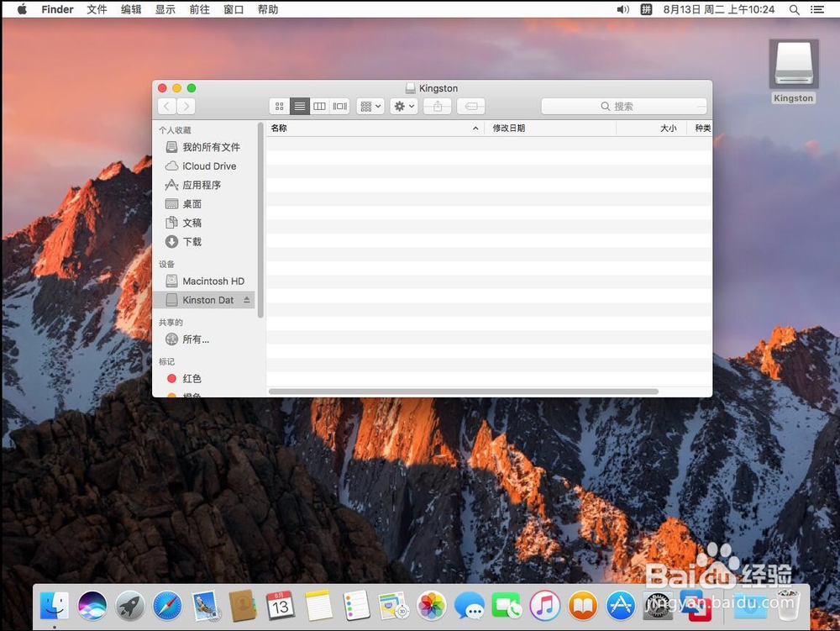Open iTunes from the Dock
The image size is (840, 631).
[x=545, y=606]
